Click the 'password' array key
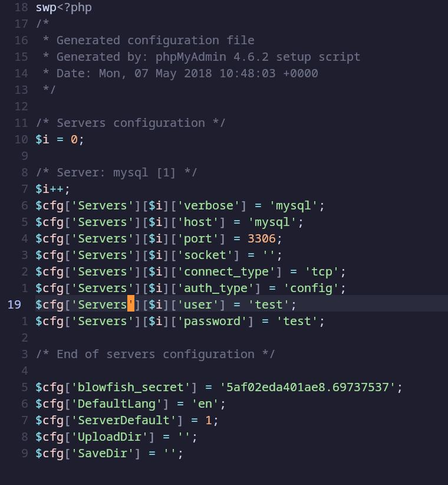 212,321
